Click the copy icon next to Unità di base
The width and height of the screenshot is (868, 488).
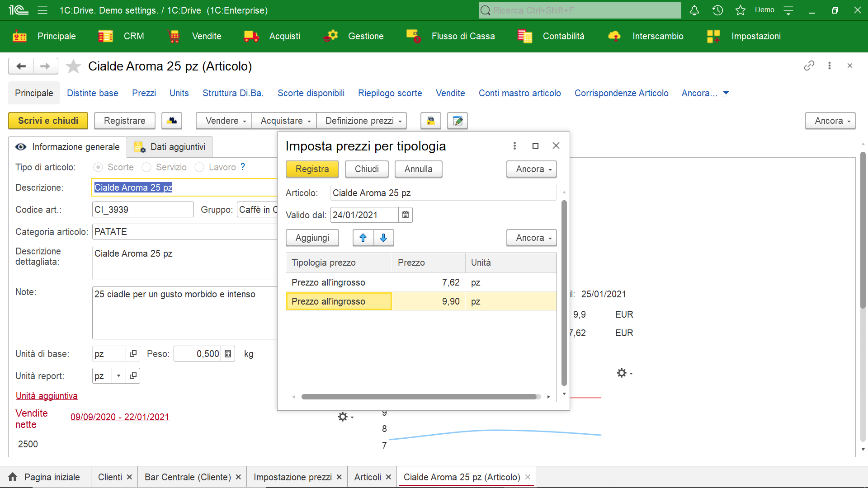tap(132, 353)
